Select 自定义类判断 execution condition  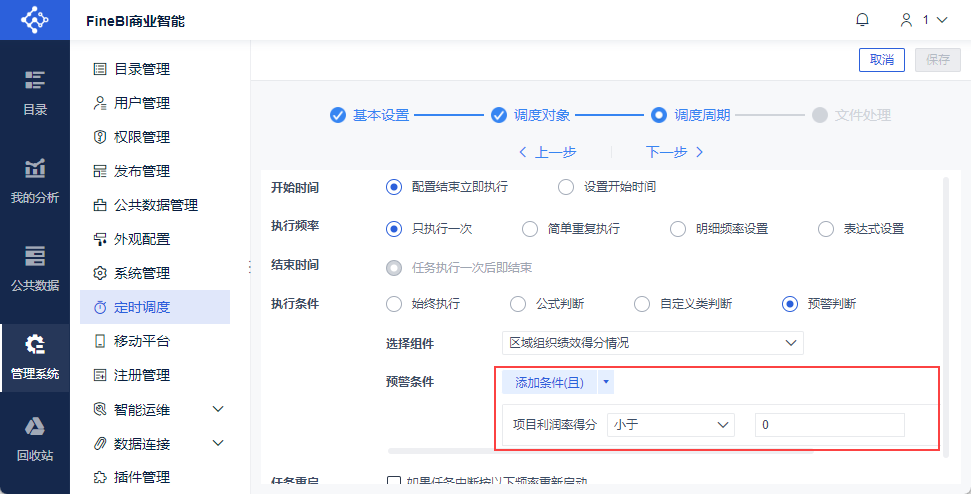point(642,304)
